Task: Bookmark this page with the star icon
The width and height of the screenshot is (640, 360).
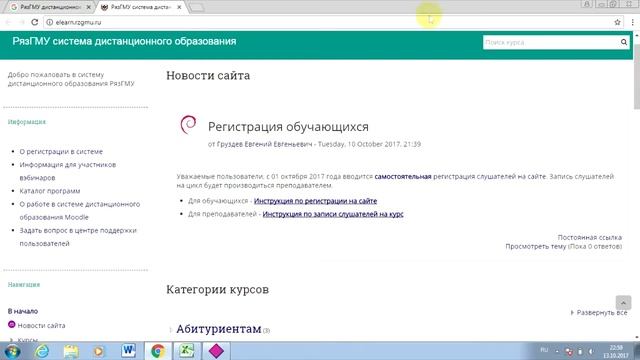Action: [x=617, y=22]
